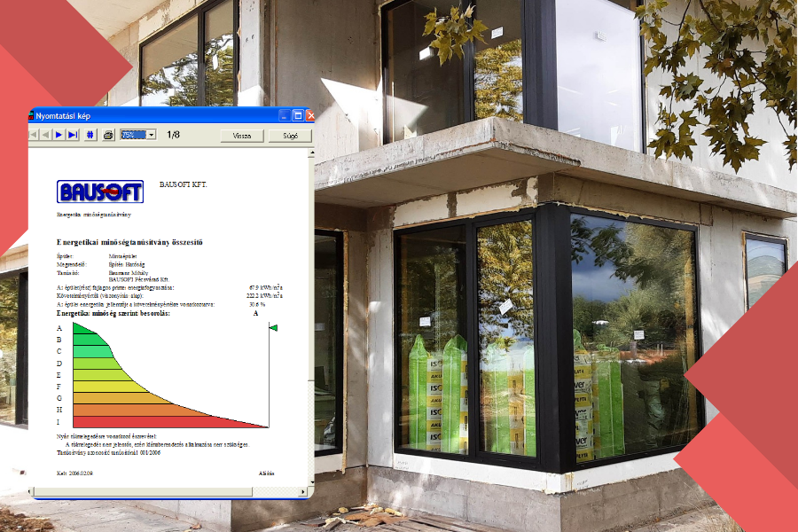
Task: Jump to the last page
Action: 71,136
